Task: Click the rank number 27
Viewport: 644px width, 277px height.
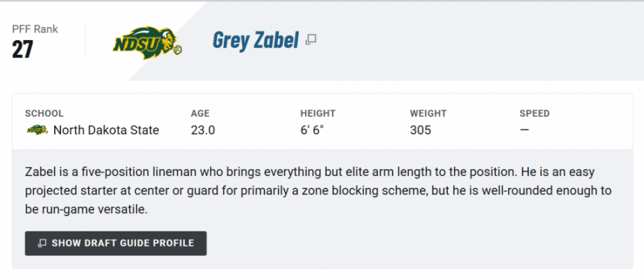Action: coord(23,49)
